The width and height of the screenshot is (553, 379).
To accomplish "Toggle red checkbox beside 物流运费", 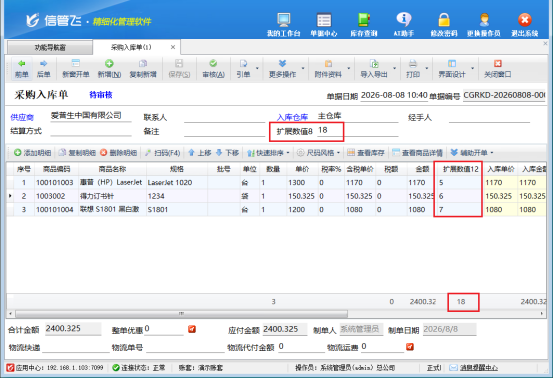I will [410, 347].
